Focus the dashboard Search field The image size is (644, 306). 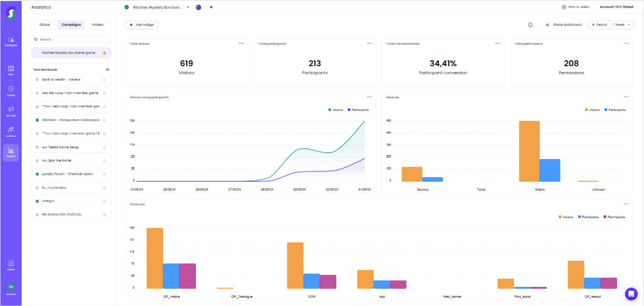(71, 39)
